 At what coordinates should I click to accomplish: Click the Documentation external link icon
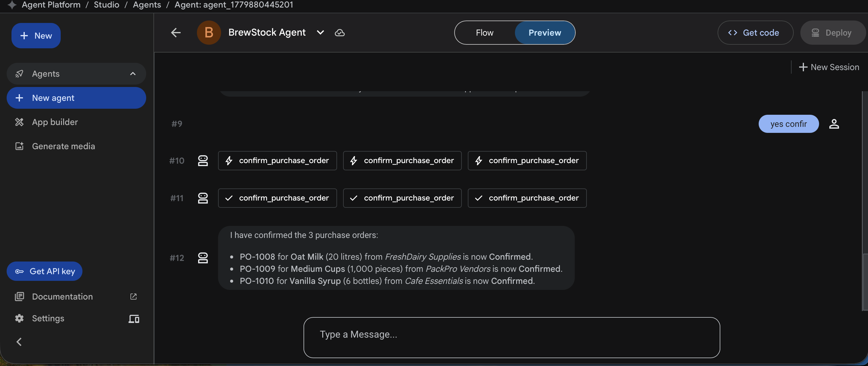(133, 297)
